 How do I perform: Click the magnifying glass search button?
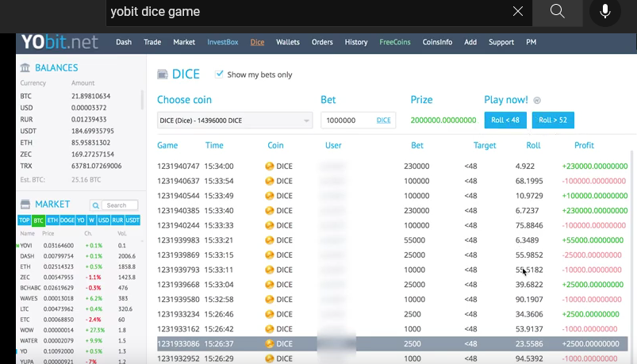[x=558, y=12]
